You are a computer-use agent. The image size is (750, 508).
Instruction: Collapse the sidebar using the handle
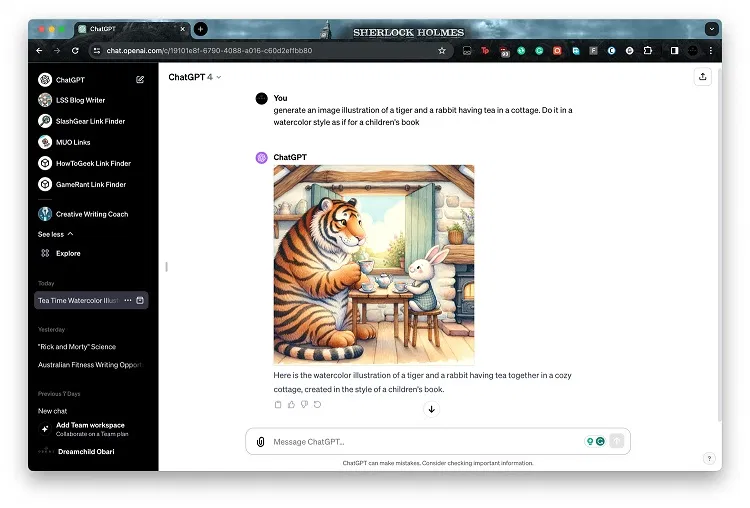pos(166,266)
